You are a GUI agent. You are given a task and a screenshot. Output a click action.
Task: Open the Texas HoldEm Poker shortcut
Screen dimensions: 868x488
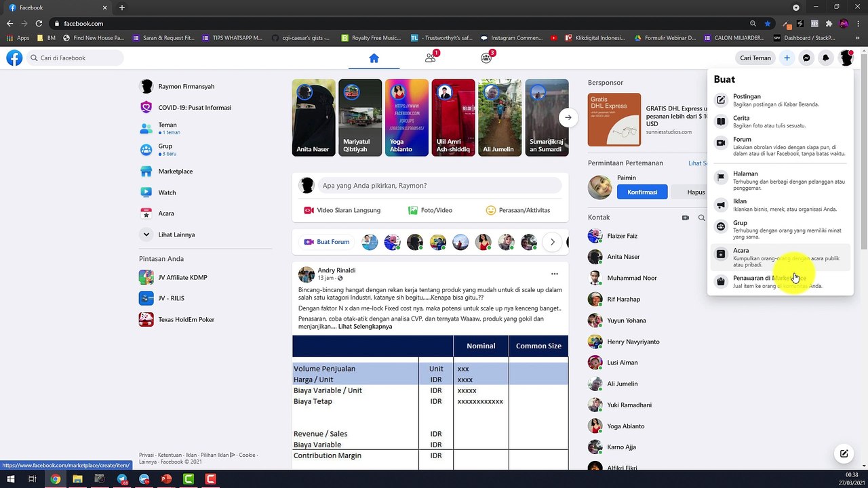(x=205, y=319)
